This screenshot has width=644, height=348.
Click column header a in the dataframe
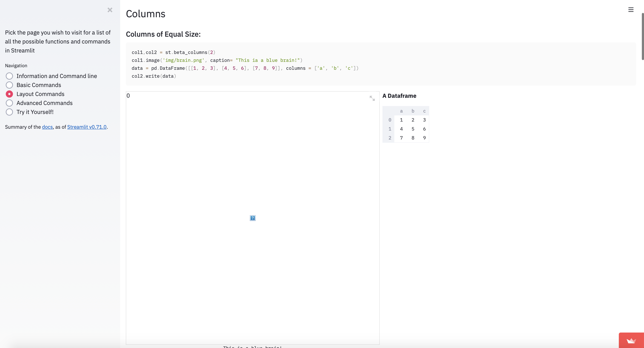click(401, 111)
